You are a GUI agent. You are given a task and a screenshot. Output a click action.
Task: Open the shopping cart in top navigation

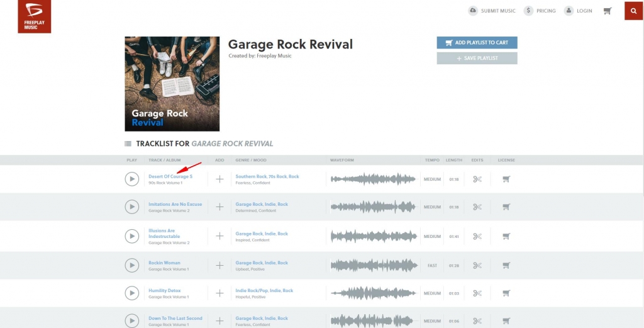point(607,11)
